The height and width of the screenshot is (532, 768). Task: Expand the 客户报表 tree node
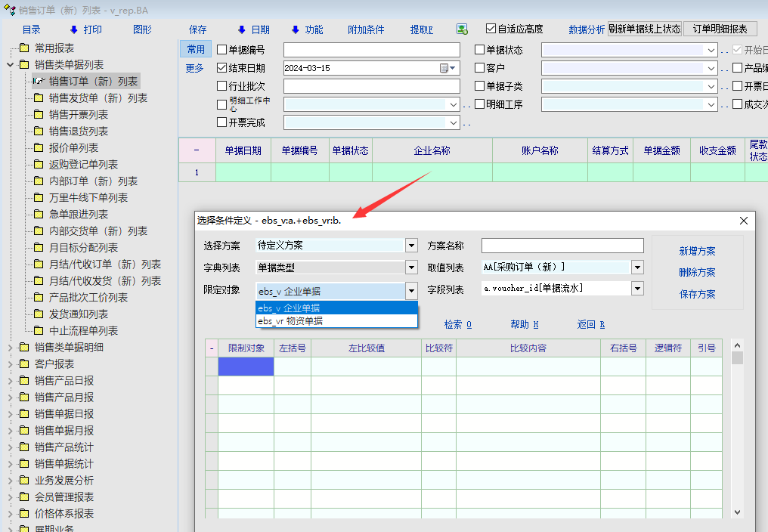coord(11,364)
